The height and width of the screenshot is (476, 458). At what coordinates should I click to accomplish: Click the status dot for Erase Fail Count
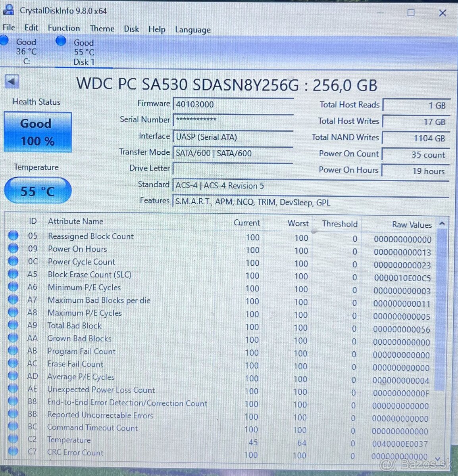(13, 363)
